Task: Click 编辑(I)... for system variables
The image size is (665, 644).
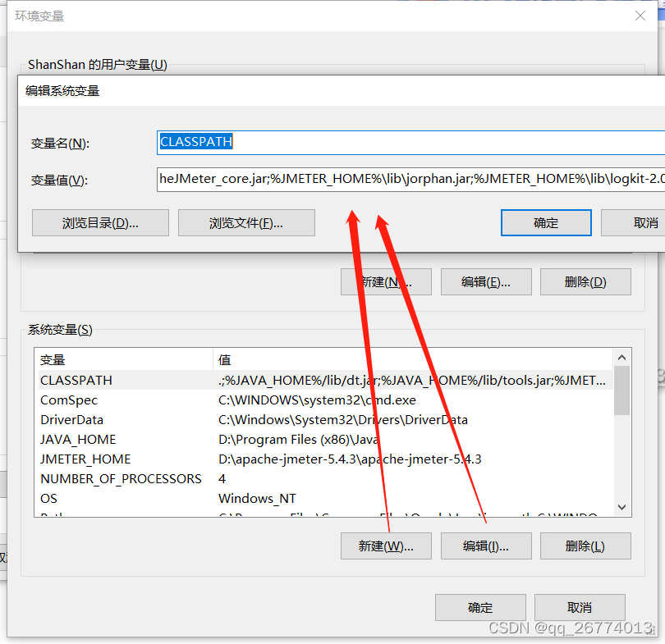Action: [x=486, y=546]
